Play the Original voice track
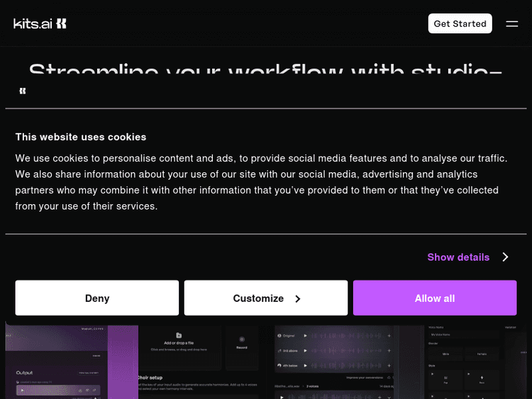This screenshot has width=532, height=399. click(x=305, y=335)
